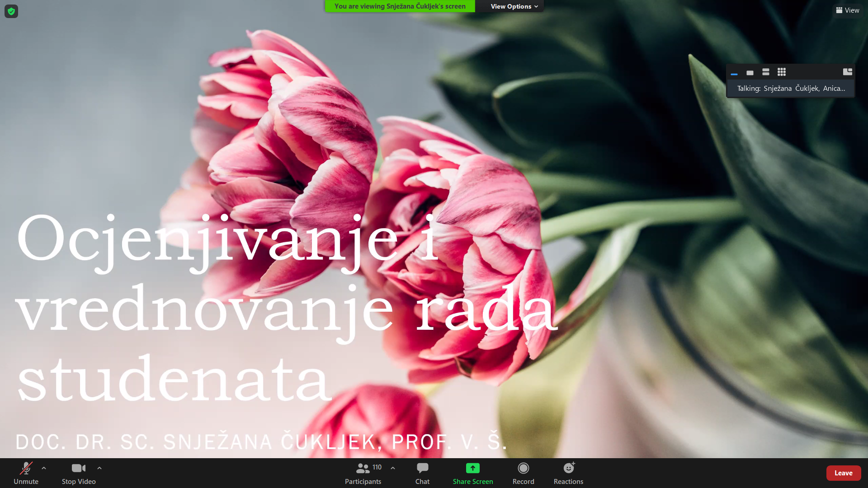Screen dimensions: 868x488
Task: Open the Participants panel
Action: click(363, 473)
